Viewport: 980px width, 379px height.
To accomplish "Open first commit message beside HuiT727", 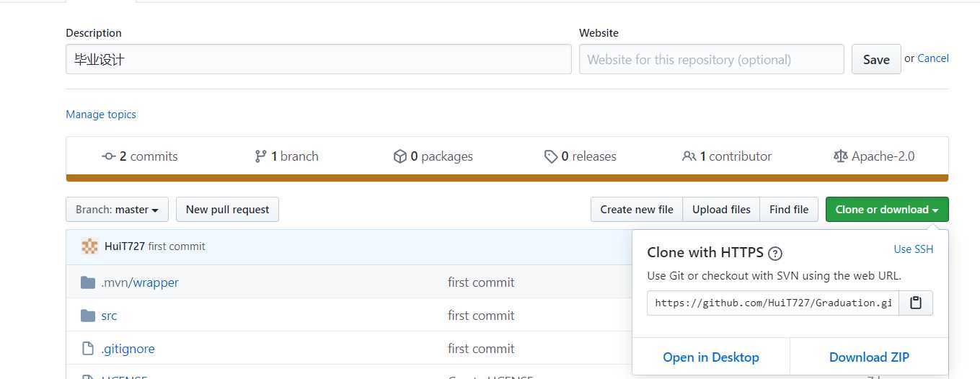I will [177, 246].
